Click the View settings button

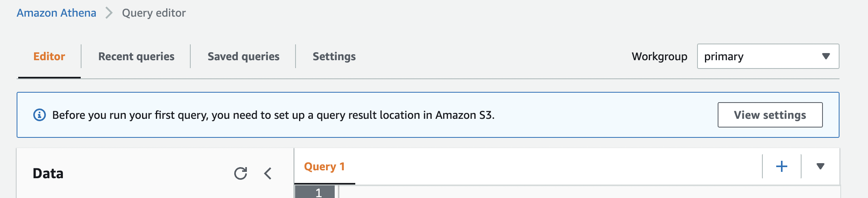coord(770,115)
